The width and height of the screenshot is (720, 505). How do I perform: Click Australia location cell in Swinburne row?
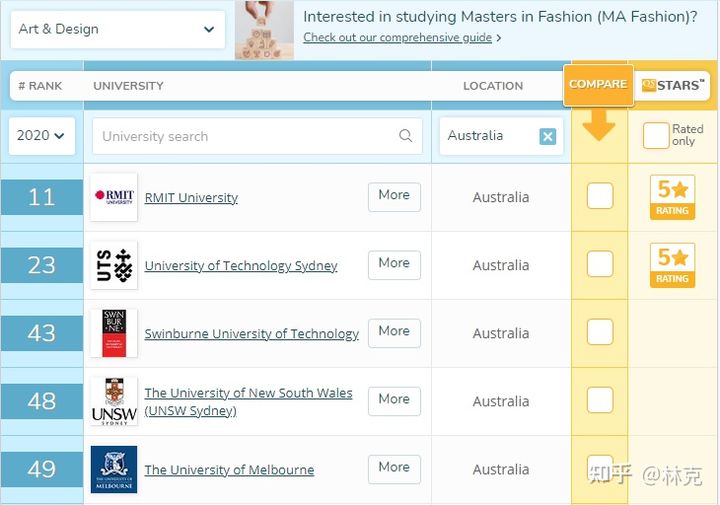coord(501,333)
